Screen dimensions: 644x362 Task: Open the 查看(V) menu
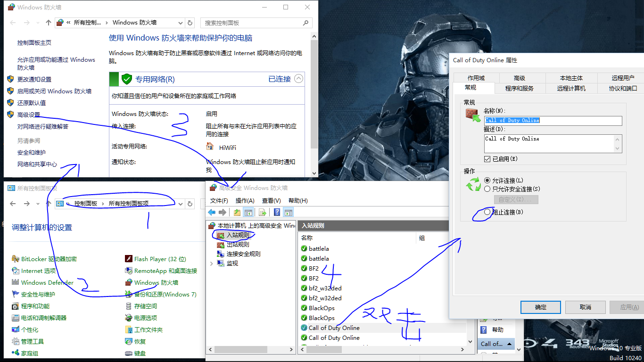pos(272,200)
